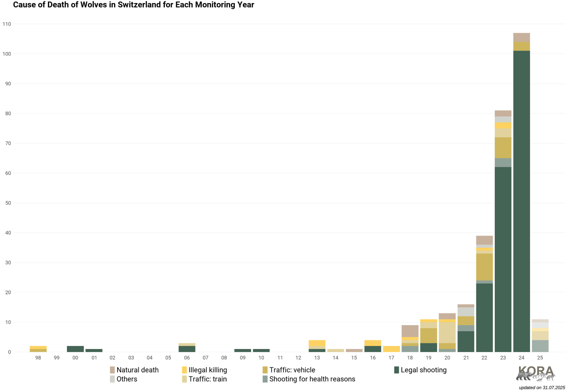The height and width of the screenshot is (392, 567).
Task: Click the traffic vehicle segment in year 22 bar
Action: point(485,267)
